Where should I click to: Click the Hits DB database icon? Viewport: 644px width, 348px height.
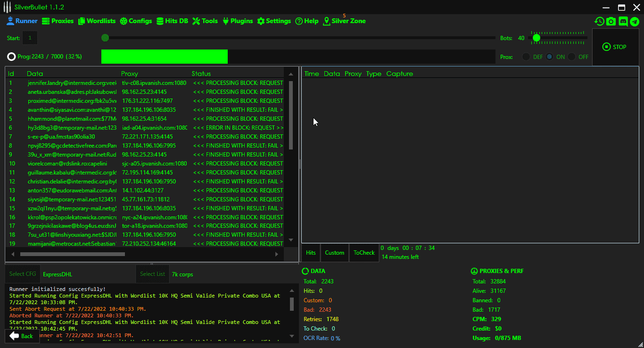[x=160, y=21]
